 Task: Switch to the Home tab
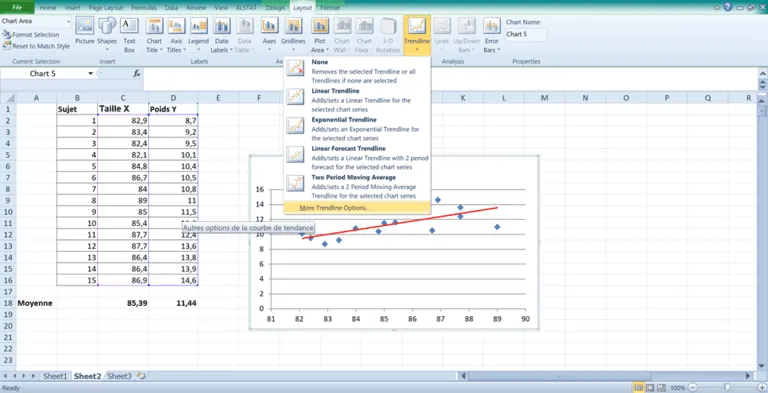tap(48, 8)
